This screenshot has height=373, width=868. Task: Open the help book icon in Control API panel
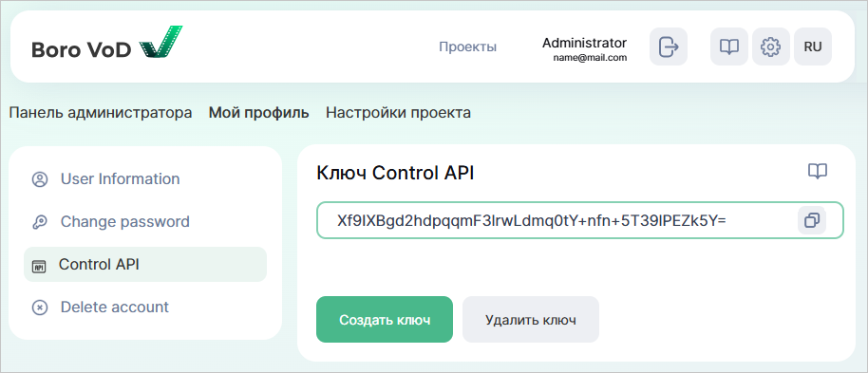(x=818, y=172)
